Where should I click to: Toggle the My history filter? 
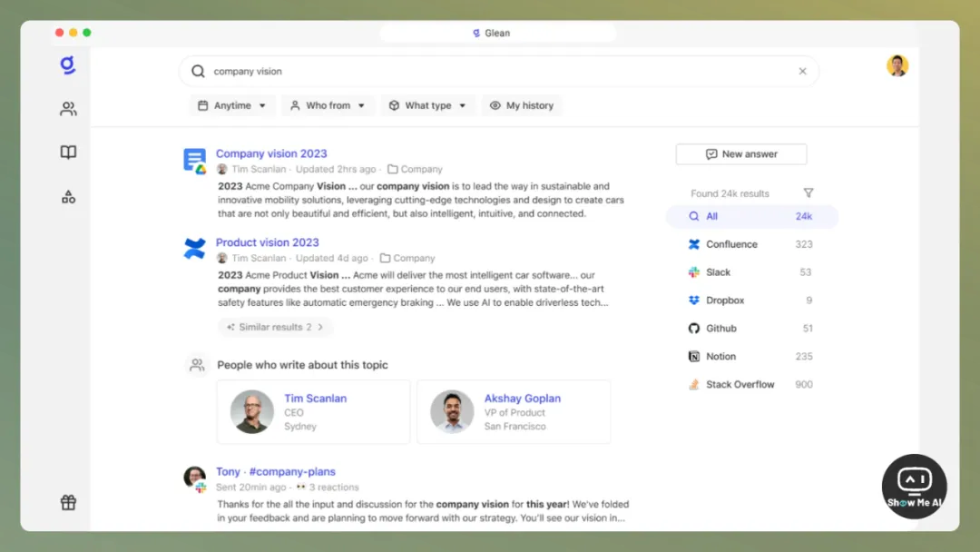(x=522, y=105)
